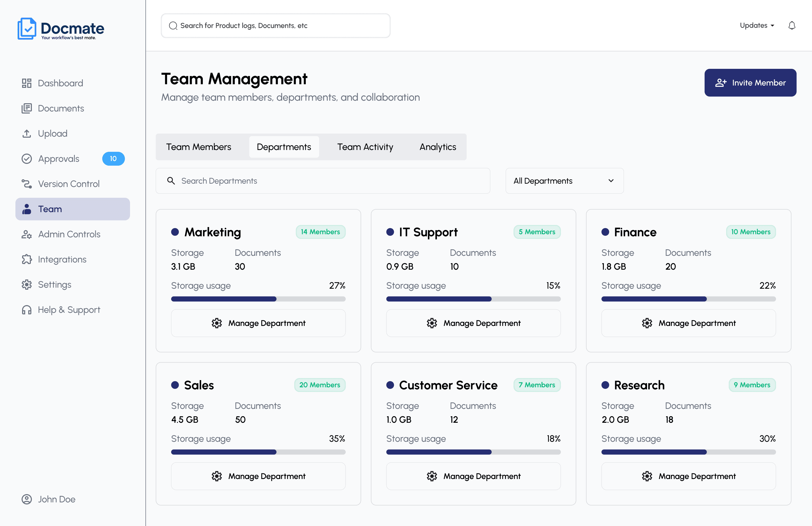Click the 20 Members badge
This screenshot has width=812, height=526.
pos(320,385)
